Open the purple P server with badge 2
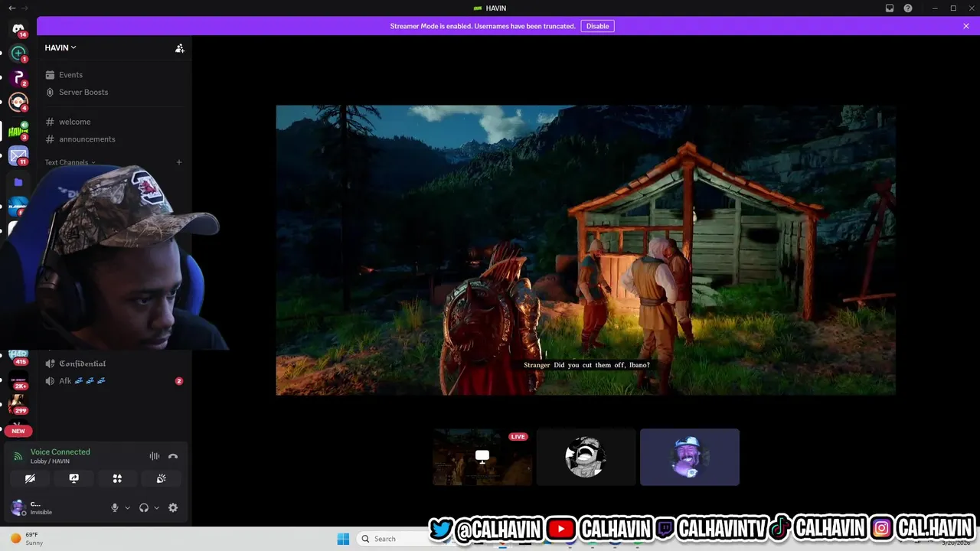The height and width of the screenshot is (551, 980). (x=18, y=78)
